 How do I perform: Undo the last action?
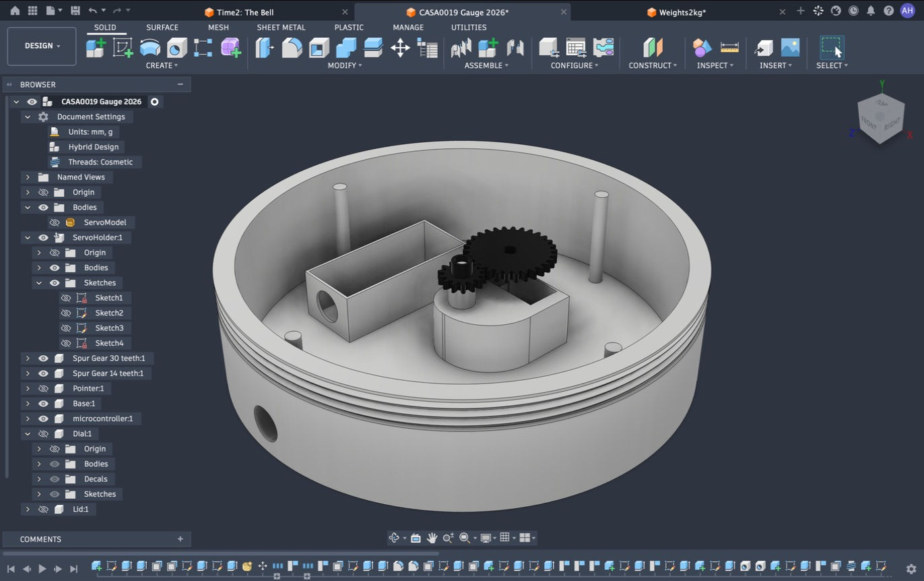(x=93, y=11)
